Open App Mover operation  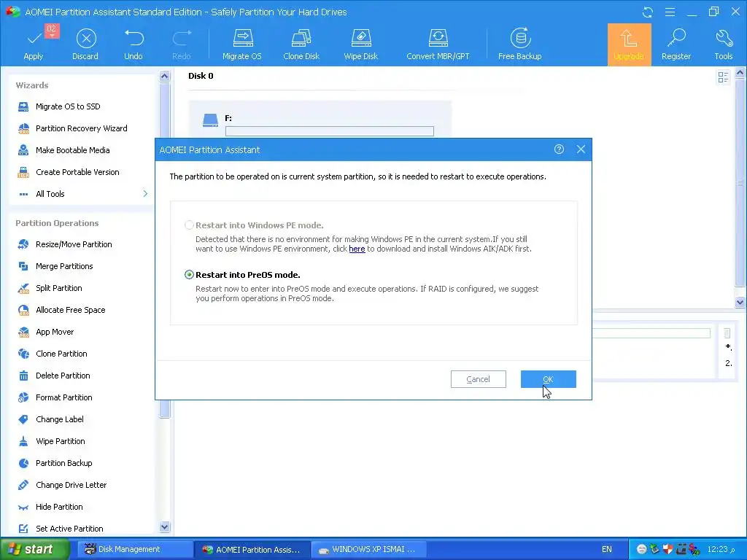point(55,332)
